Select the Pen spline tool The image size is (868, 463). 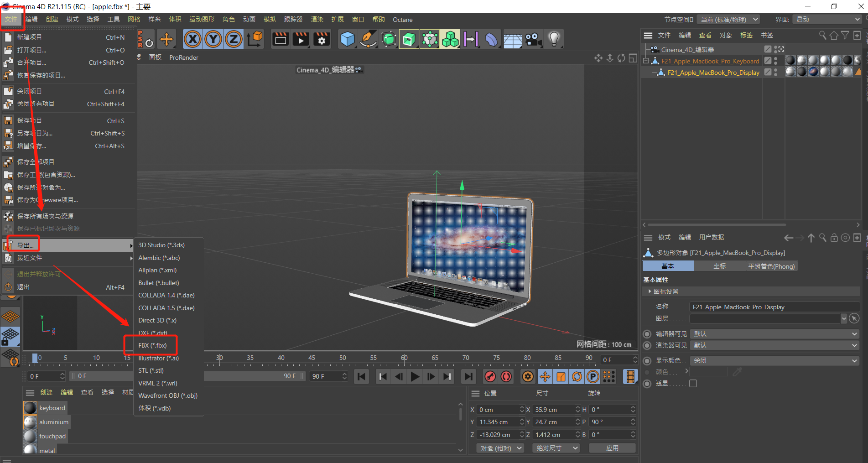(368, 39)
